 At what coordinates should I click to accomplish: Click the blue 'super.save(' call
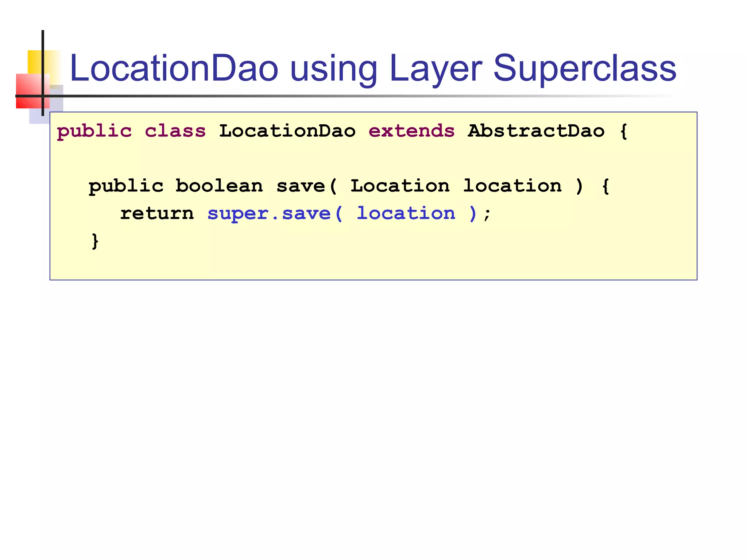click(275, 214)
